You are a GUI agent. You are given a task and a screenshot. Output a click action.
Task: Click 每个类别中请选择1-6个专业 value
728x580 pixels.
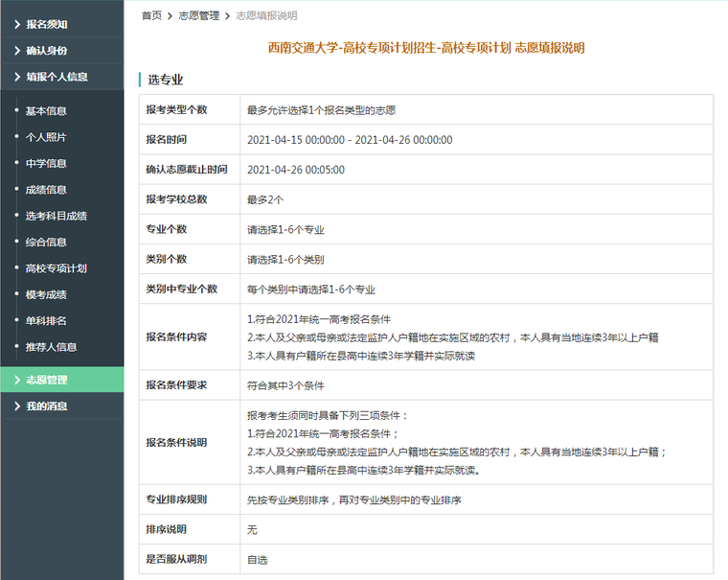(311, 290)
